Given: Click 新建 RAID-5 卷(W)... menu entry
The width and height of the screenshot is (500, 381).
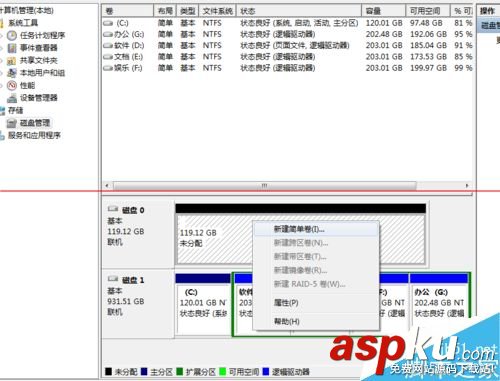Looking at the screenshot, I should click(x=316, y=284).
